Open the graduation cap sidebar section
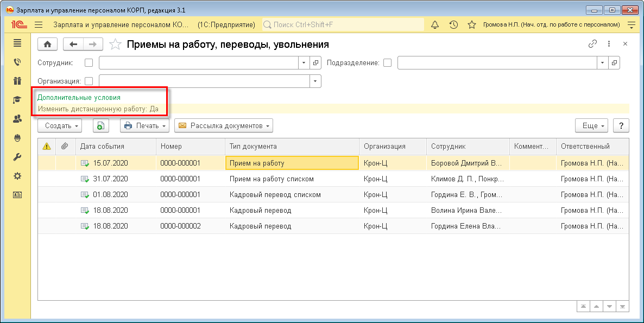 [x=17, y=100]
